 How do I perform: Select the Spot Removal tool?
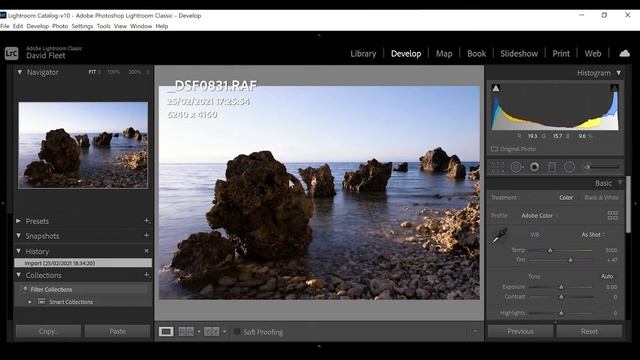pyautogui.click(x=516, y=167)
